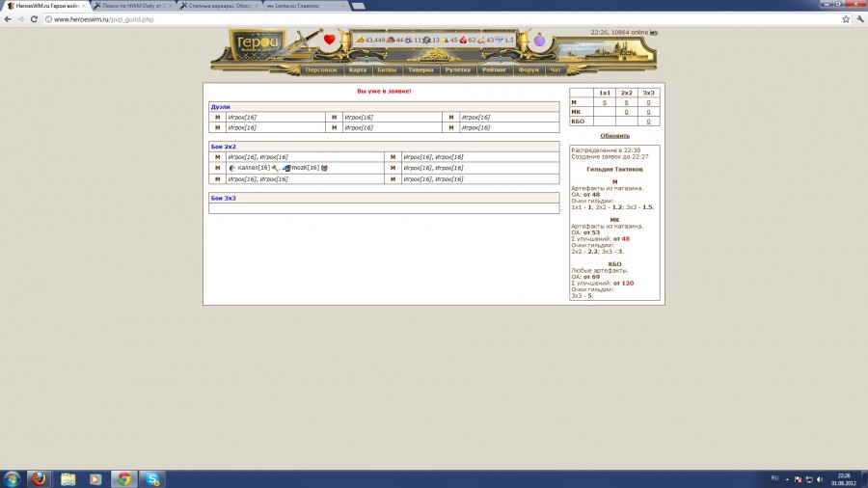The width and height of the screenshot is (868, 488).
Task: Click the МК row 3x3 count link
Action: click(648, 112)
